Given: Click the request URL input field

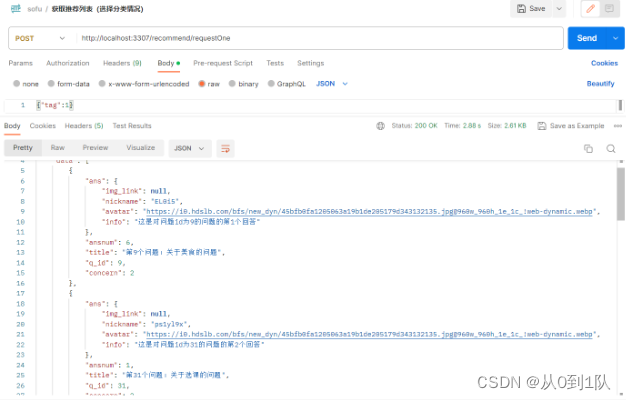Looking at the screenshot, I should (319, 38).
